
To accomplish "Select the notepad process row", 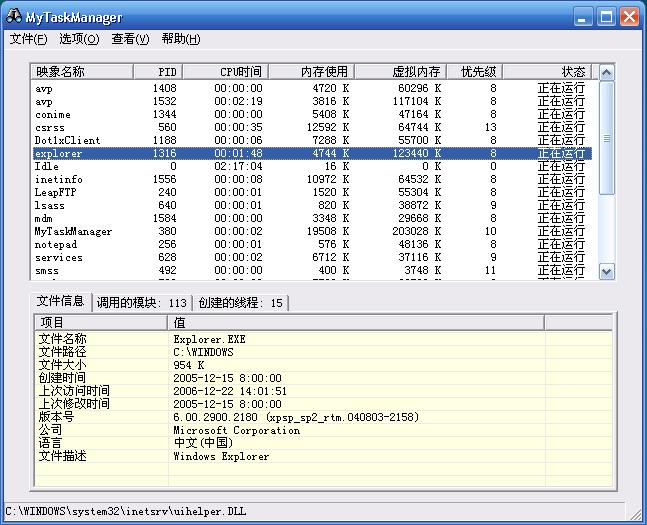I will tap(312, 244).
